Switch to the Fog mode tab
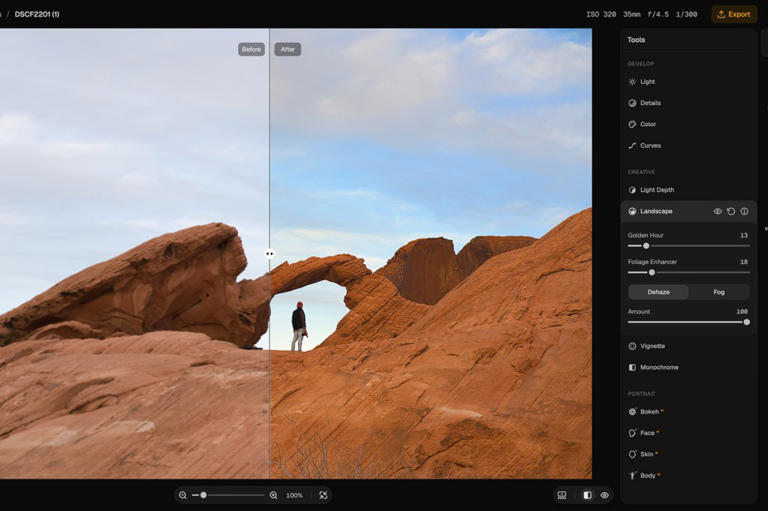This screenshot has height=511, width=768. tap(719, 292)
